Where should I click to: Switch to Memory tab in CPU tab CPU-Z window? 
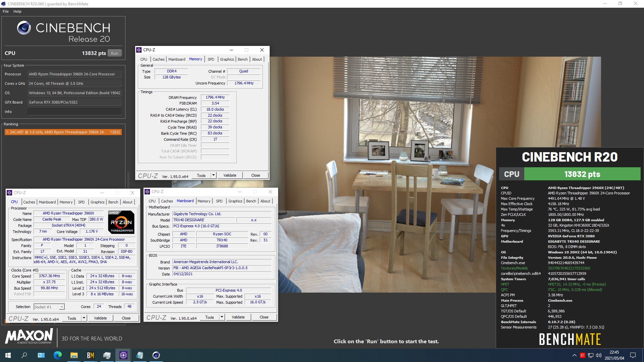coord(66,202)
